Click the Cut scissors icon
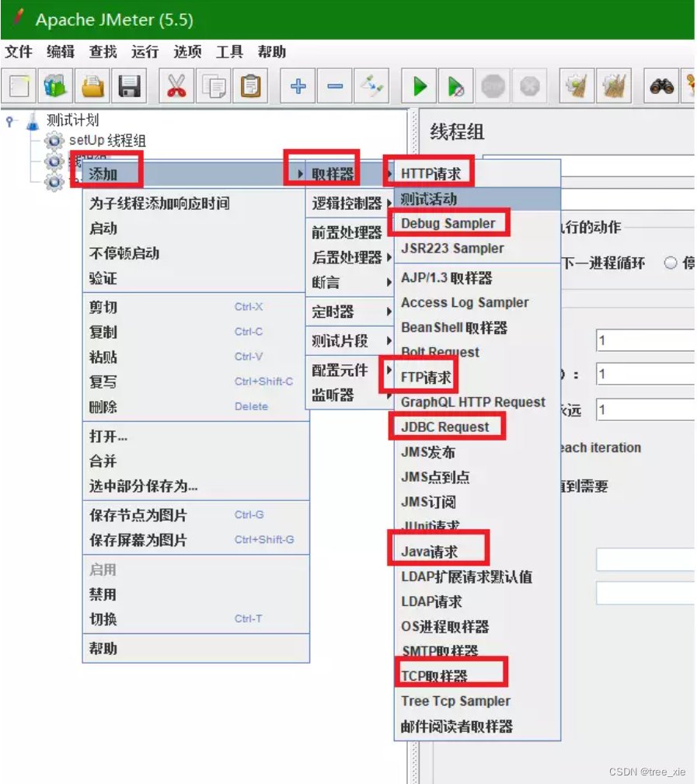Viewport: 697px width, 784px height. [176, 86]
